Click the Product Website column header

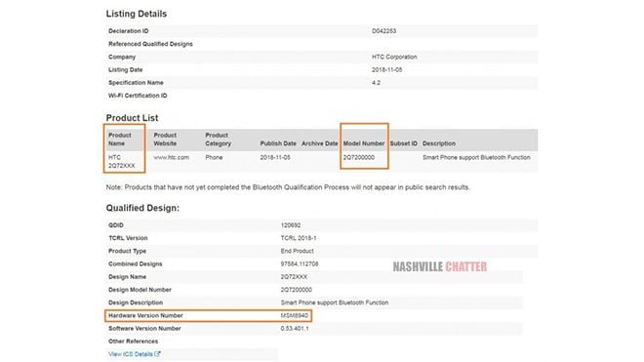(x=165, y=140)
